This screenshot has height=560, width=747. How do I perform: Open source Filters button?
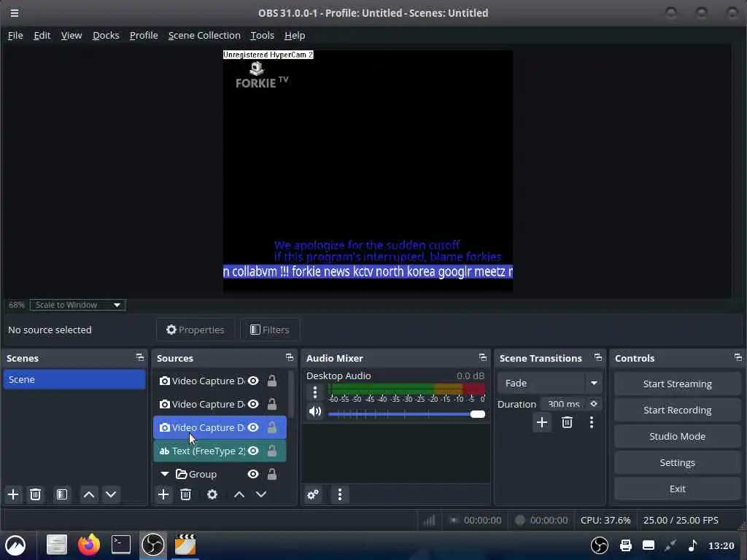point(270,330)
